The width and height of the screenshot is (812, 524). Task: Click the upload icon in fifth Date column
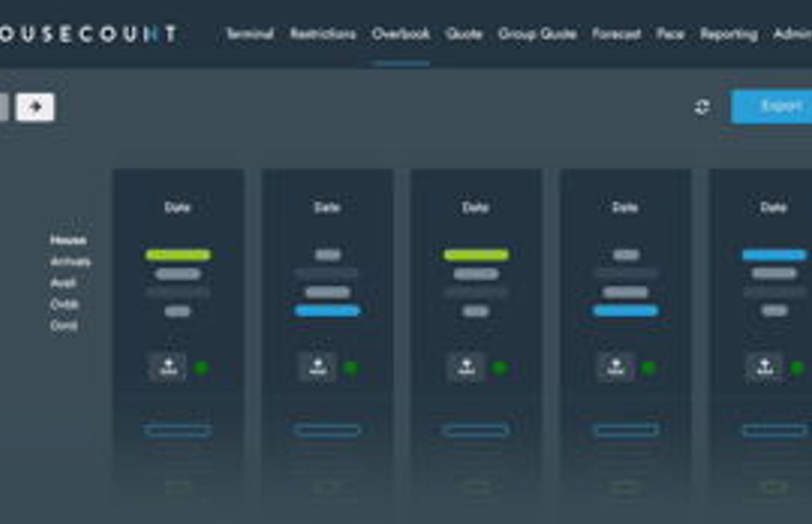click(x=765, y=367)
